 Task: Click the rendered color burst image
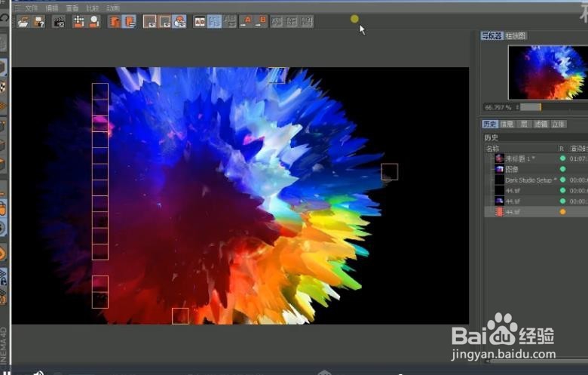pos(240,195)
